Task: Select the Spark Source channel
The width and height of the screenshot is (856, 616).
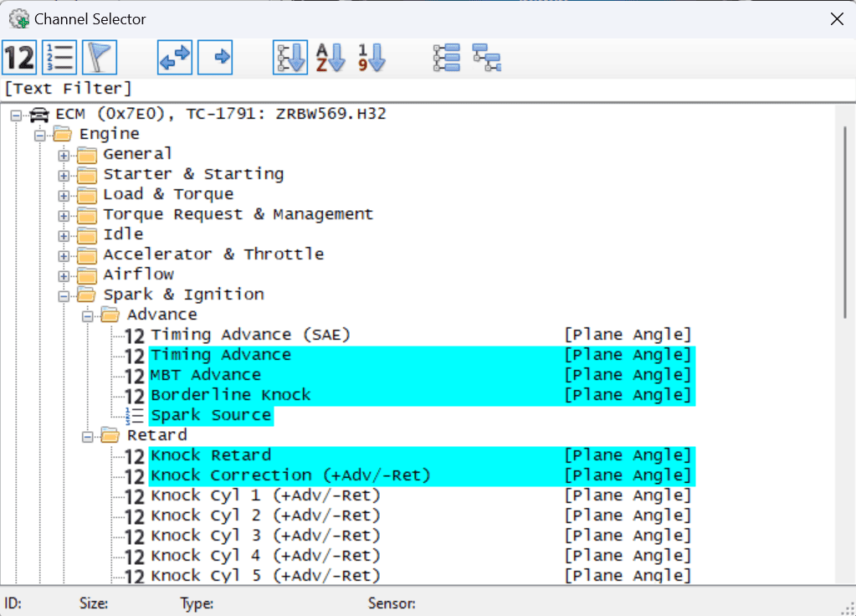Action: coord(211,415)
